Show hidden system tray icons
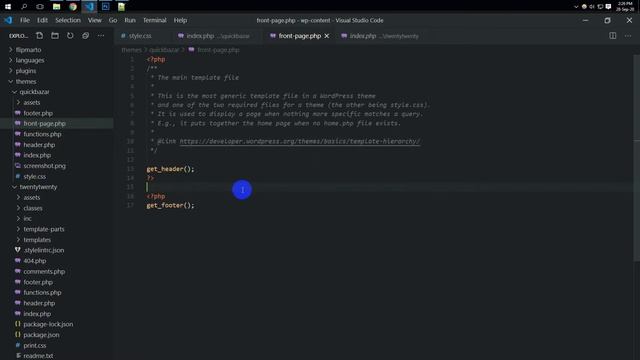The image size is (640, 360). [x=576, y=7]
